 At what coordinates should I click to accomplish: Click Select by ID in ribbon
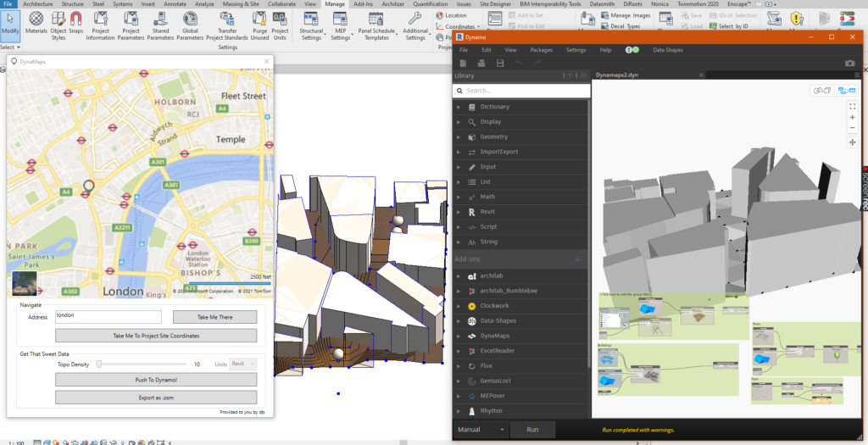pos(728,26)
